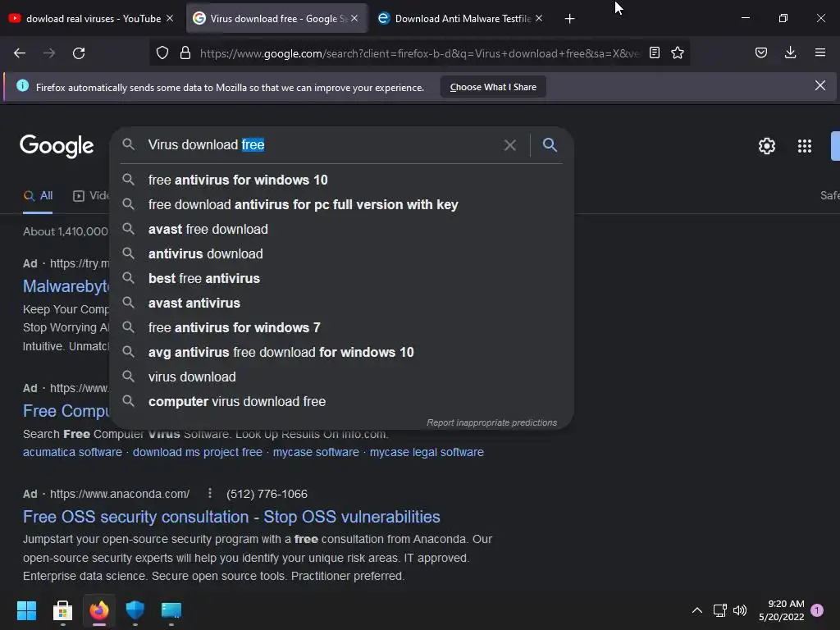Open the remote desktop app taskbar icon
840x630 pixels.
click(171, 610)
